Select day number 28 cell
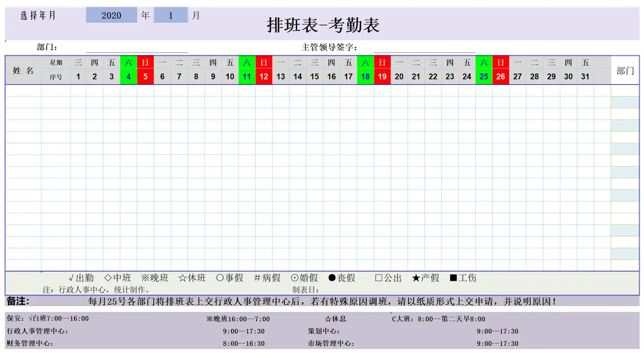 point(534,77)
